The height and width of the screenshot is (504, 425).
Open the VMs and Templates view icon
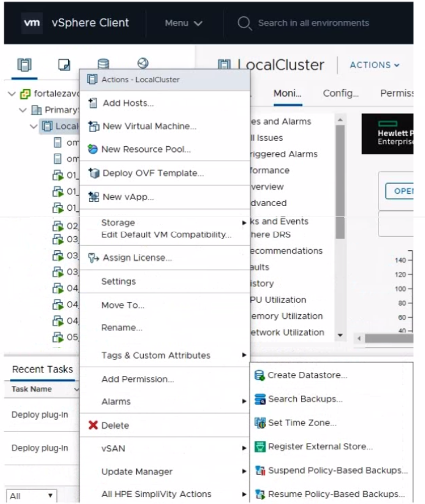pyautogui.click(x=64, y=65)
